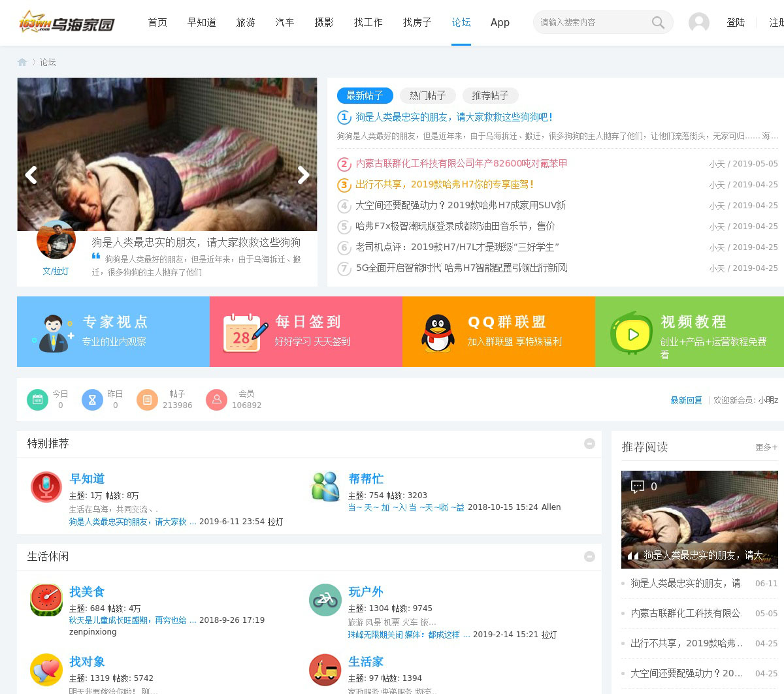Click the 登陆 login link
The image size is (784, 694).
736,23
